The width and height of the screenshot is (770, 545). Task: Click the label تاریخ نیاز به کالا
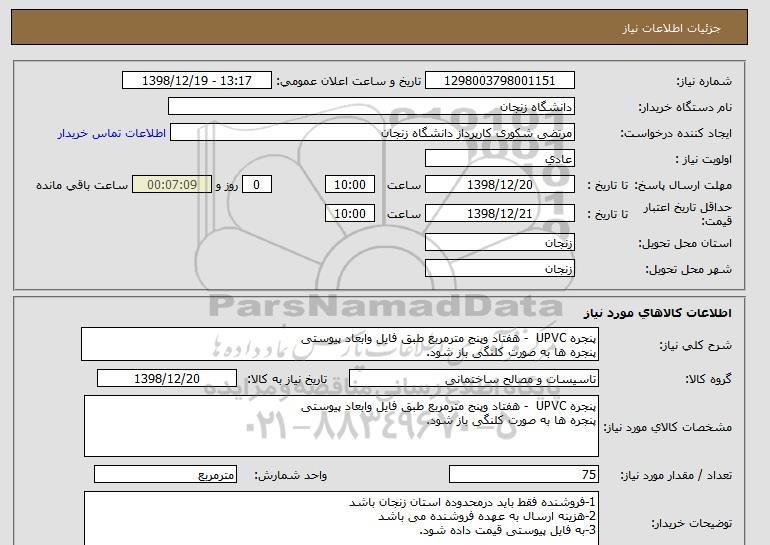pos(287,379)
